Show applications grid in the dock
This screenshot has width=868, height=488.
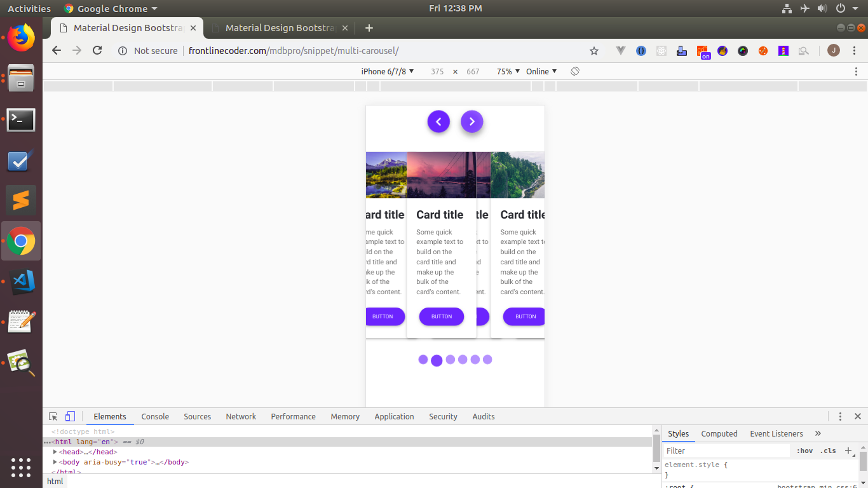[x=21, y=468]
